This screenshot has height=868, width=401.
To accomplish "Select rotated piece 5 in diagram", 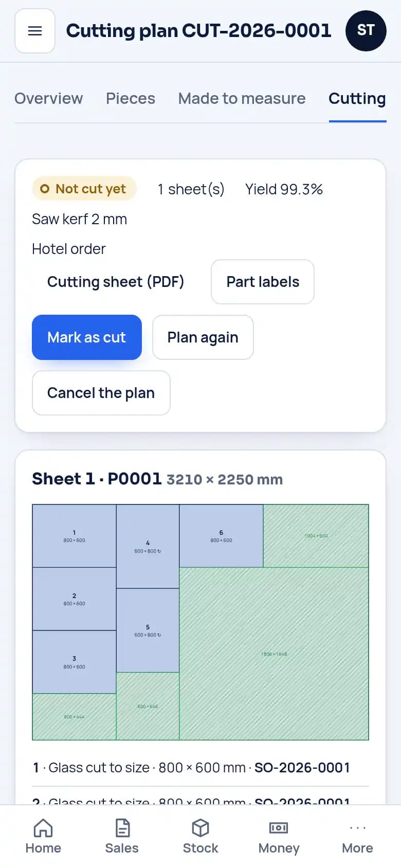I will (x=148, y=630).
